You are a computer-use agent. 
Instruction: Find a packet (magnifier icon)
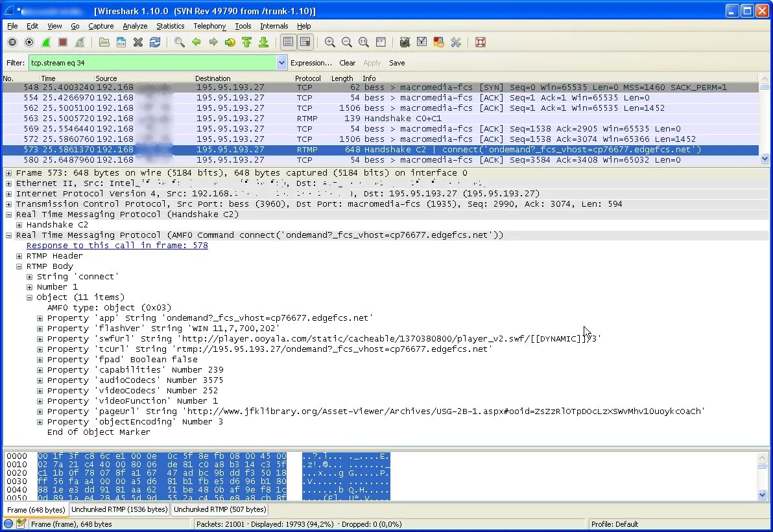[x=180, y=42]
